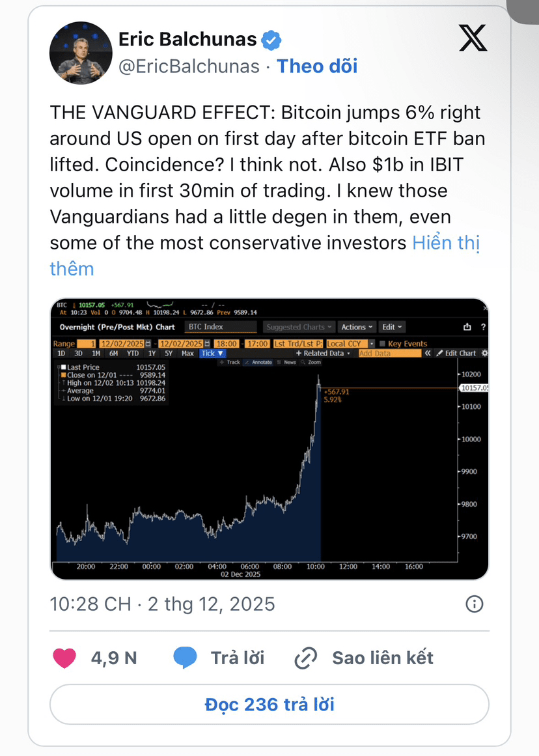Image resolution: width=539 pixels, height=756 pixels.
Task: Click the chart help question mark
Action: click(482, 327)
